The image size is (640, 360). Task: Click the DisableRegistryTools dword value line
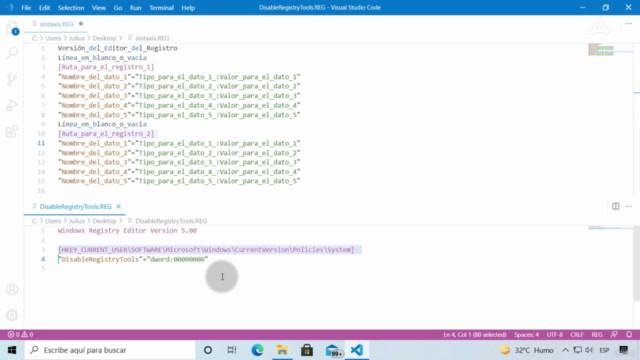pyautogui.click(x=133, y=259)
